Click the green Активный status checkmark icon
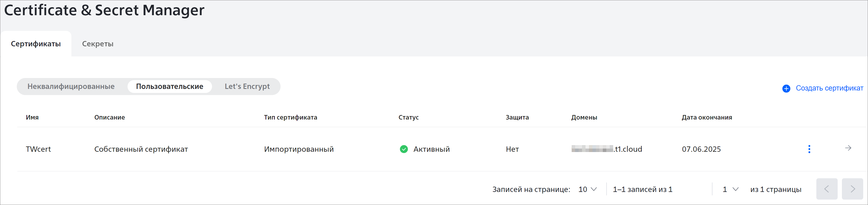The width and height of the screenshot is (868, 205). click(x=404, y=149)
